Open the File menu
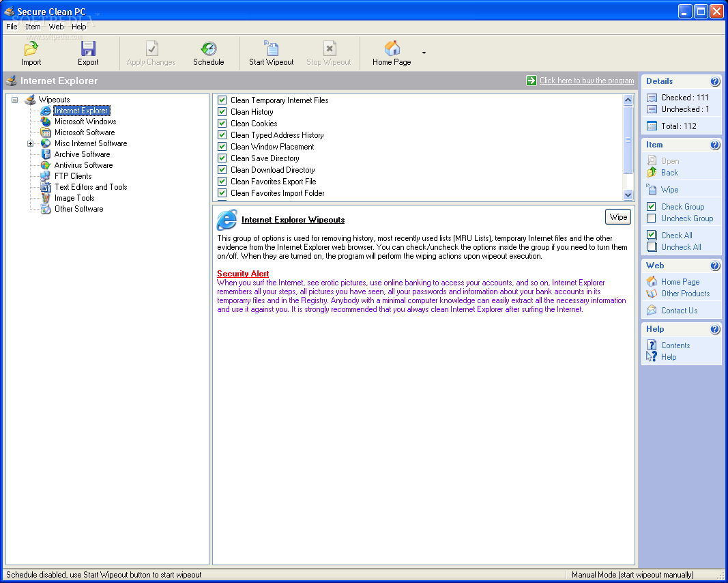 coord(12,27)
